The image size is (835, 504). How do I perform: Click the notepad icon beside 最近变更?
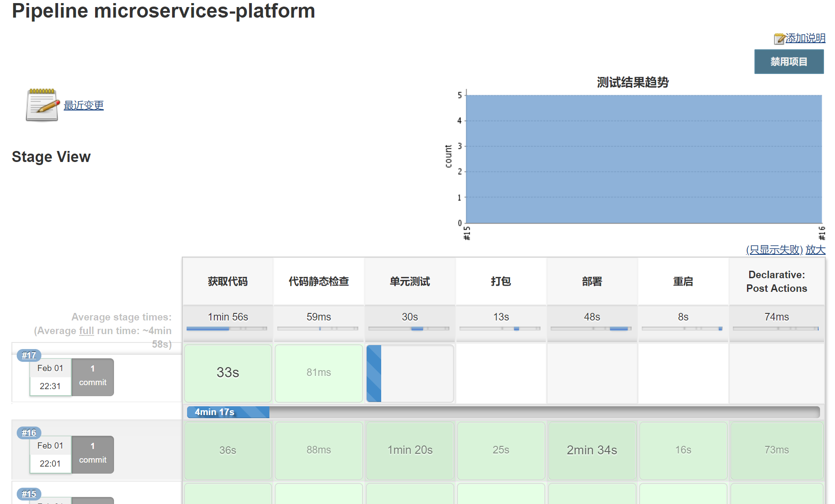coord(42,105)
